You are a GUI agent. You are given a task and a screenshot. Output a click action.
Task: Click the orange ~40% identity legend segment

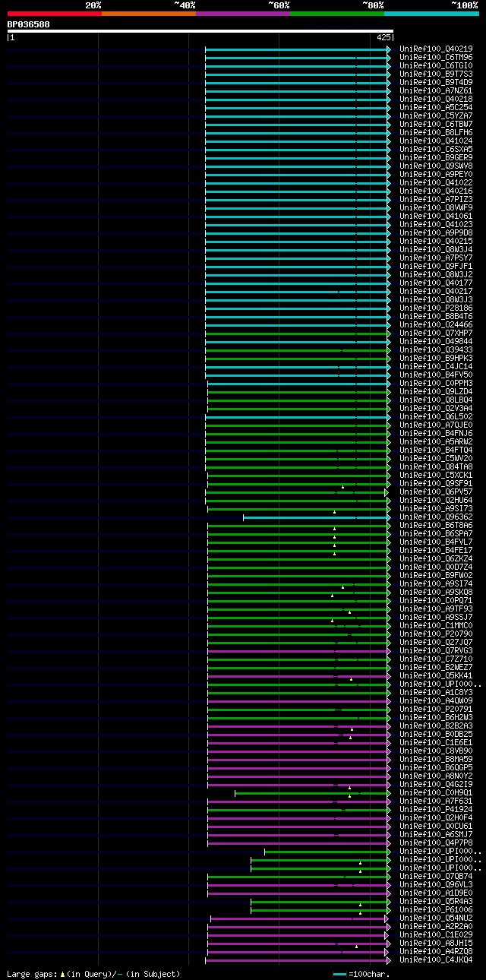point(149,14)
